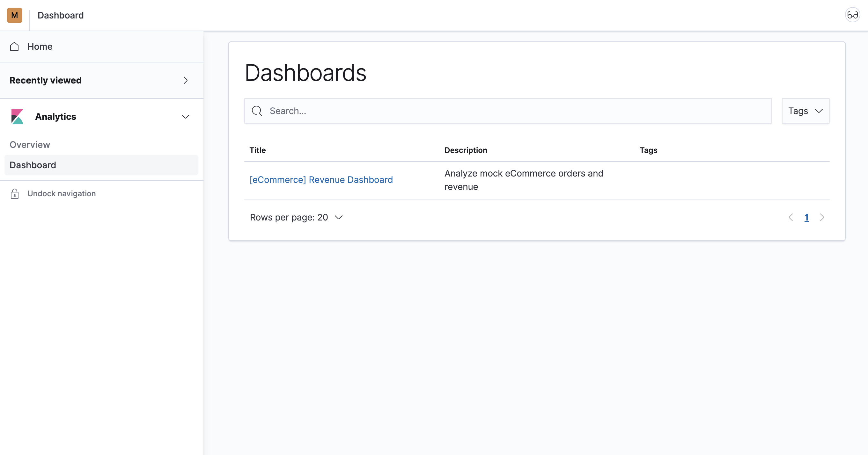
Task: Click the search magnifier icon
Action: pos(257,111)
